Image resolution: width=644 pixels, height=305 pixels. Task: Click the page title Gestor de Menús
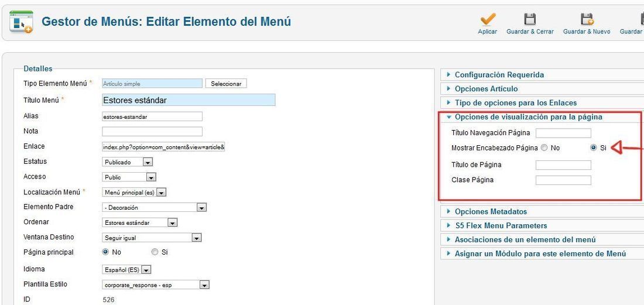166,21
